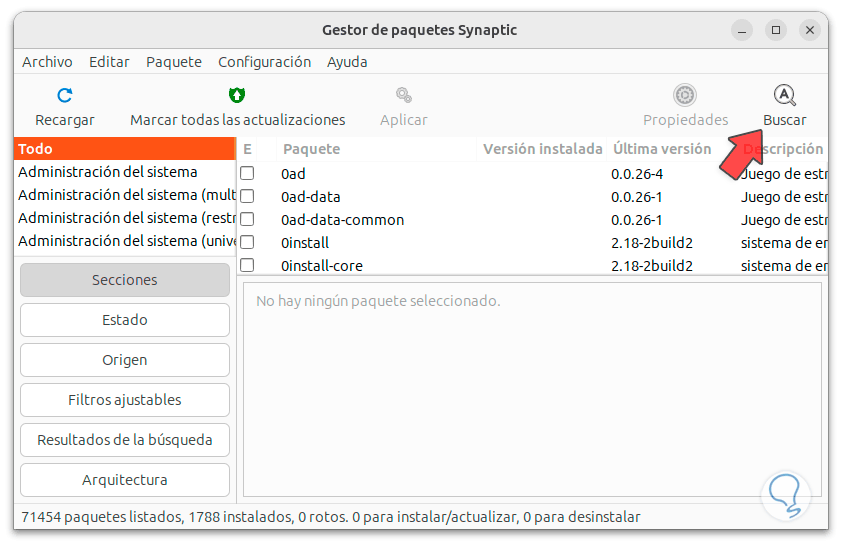Screen dimensions: 842x546
Task: Click the Estado filter button
Action: 125,320
